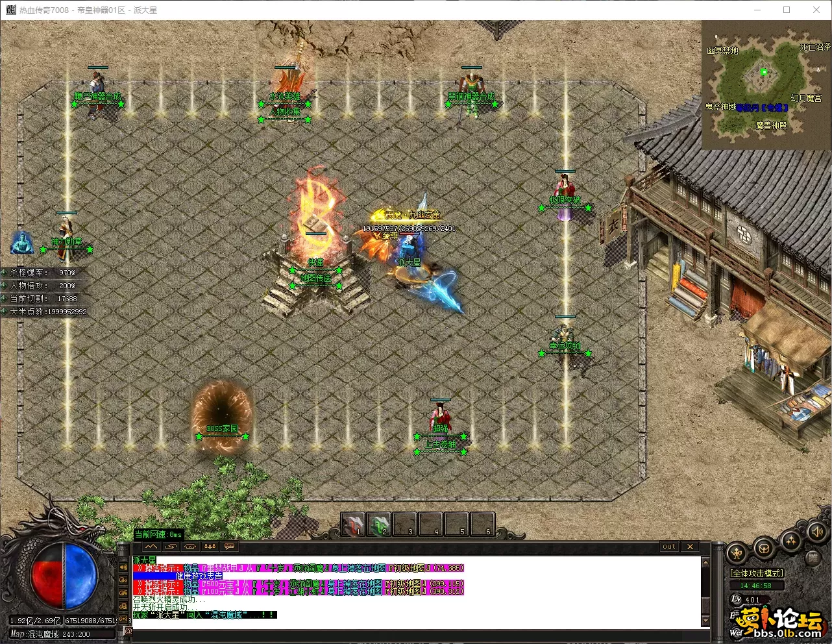Viewport: 832px width, 644px height.
Task: Close the chat panel with X button
Action: [x=690, y=547]
